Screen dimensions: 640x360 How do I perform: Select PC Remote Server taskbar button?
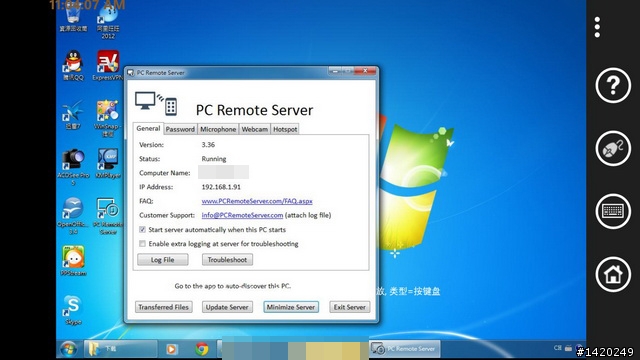404,349
